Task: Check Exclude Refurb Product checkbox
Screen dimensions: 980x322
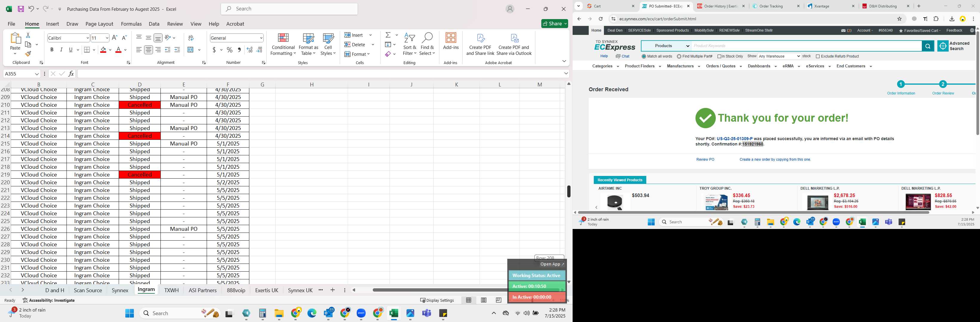Action: point(817,56)
